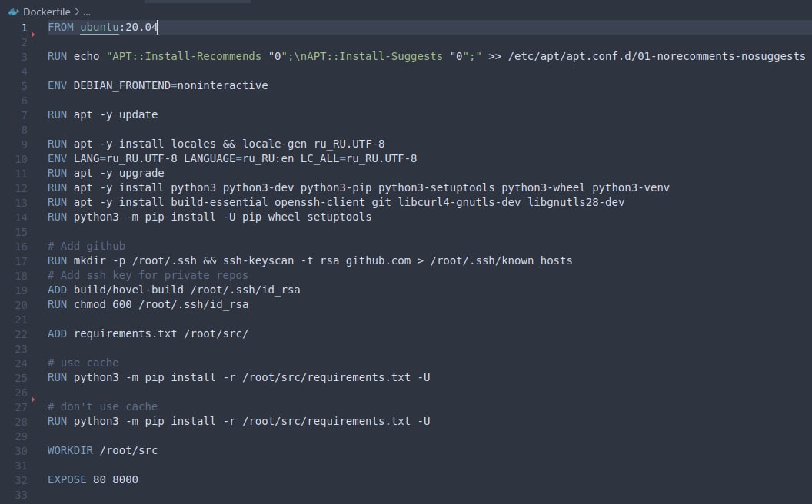Click the Docker whale icon in breadcrumb

point(14,12)
